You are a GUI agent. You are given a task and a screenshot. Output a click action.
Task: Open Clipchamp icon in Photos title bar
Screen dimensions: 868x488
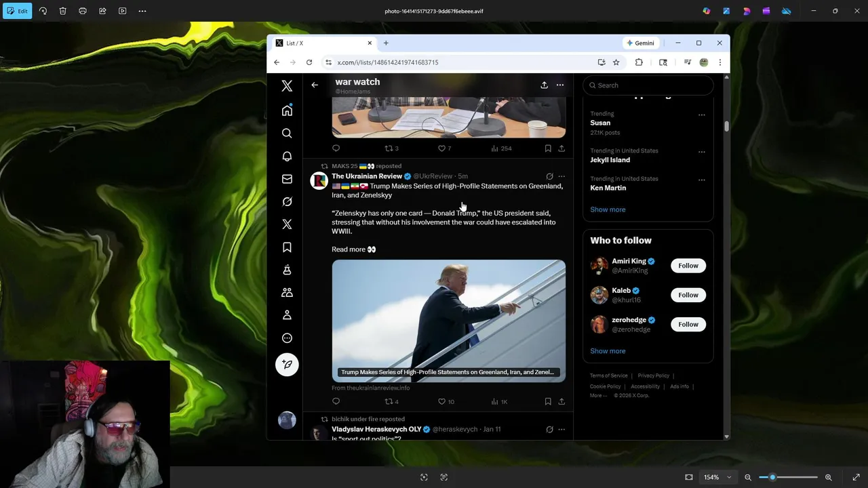tap(766, 11)
